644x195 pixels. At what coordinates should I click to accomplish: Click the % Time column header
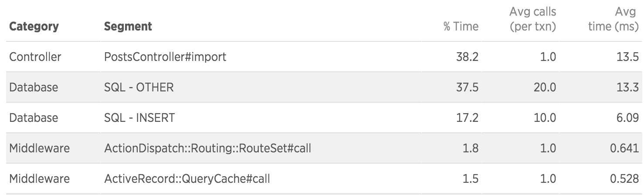click(461, 26)
